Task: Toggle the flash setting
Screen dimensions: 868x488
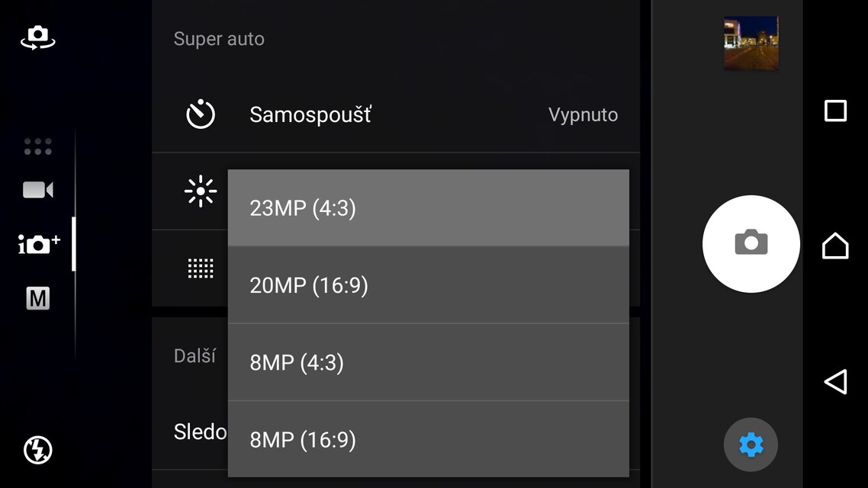Action: [x=37, y=450]
